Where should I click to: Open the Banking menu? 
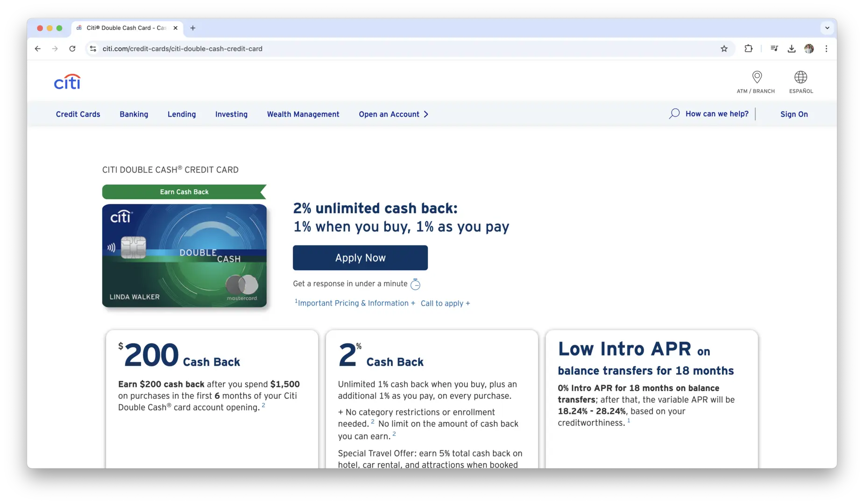pyautogui.click(x=134, y=114)
